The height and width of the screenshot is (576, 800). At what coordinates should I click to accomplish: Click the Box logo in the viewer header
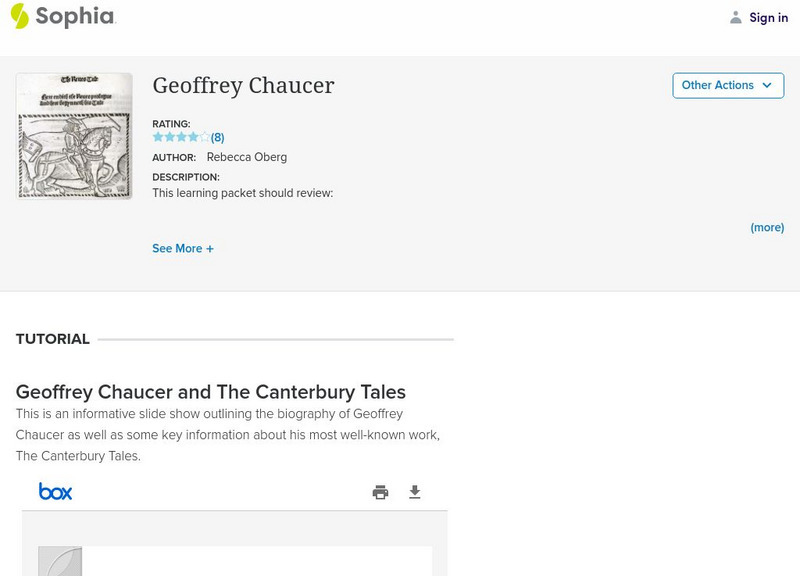(x=55, y=491)
